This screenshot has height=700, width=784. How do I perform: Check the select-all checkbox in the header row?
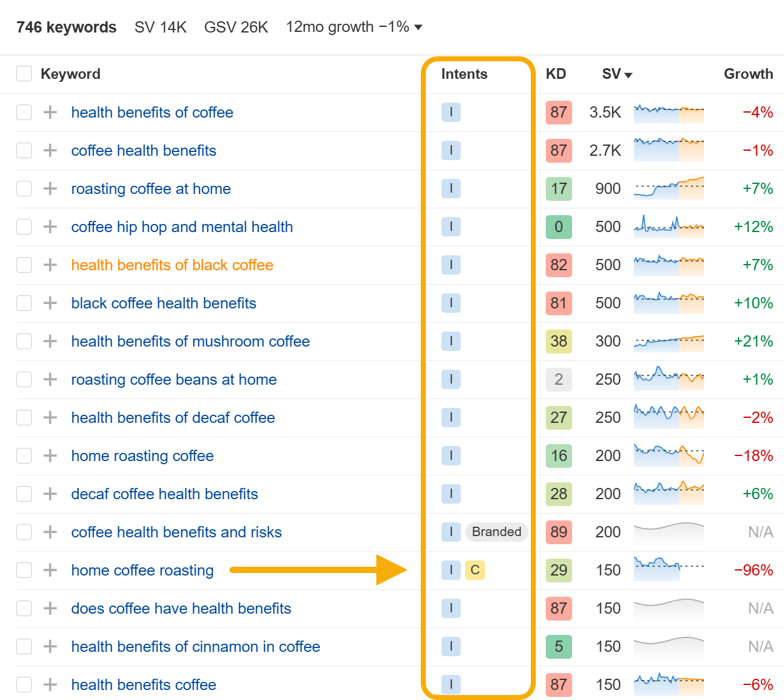[x=24, y=73]
